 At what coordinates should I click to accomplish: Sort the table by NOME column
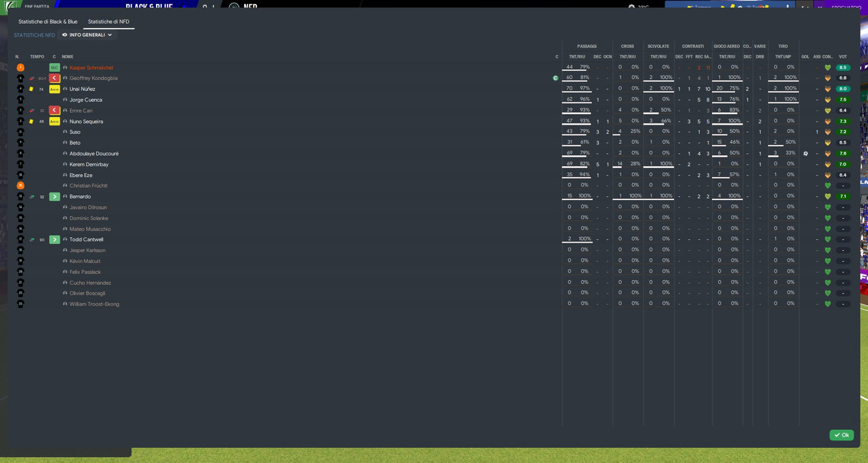[67, 57]
